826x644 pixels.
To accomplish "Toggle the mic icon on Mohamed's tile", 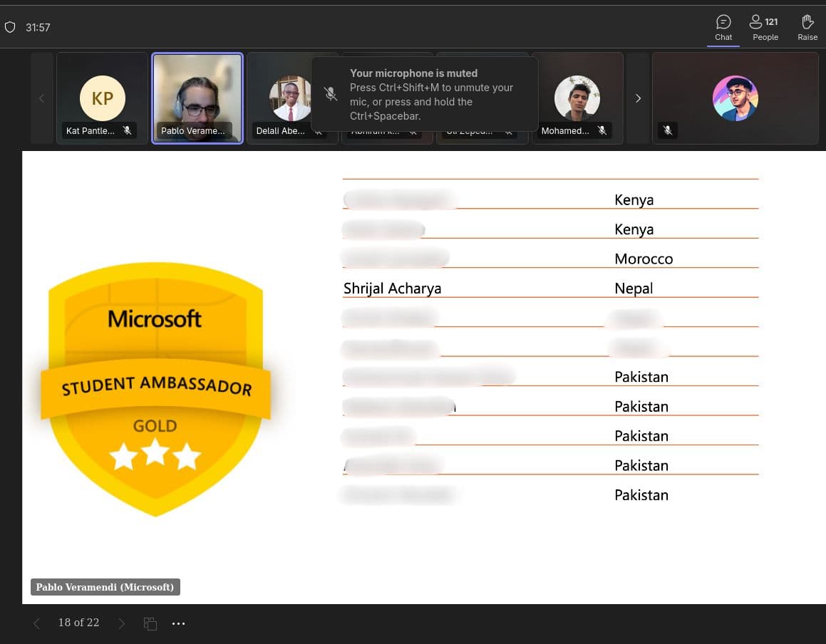I will (602, 130).
